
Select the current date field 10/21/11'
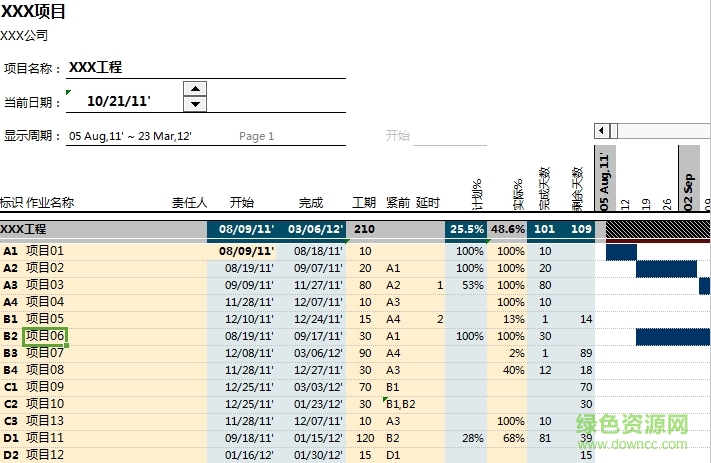[119, 101]
